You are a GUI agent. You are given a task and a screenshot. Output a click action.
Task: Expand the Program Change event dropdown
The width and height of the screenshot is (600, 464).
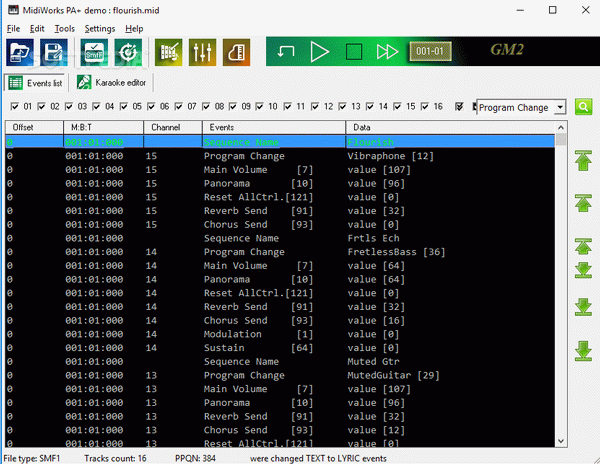560,107
